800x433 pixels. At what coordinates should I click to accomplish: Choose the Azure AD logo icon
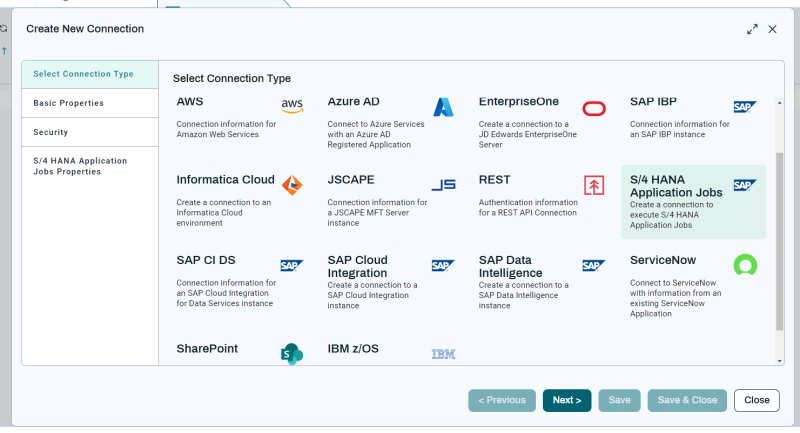pos(443,107)
